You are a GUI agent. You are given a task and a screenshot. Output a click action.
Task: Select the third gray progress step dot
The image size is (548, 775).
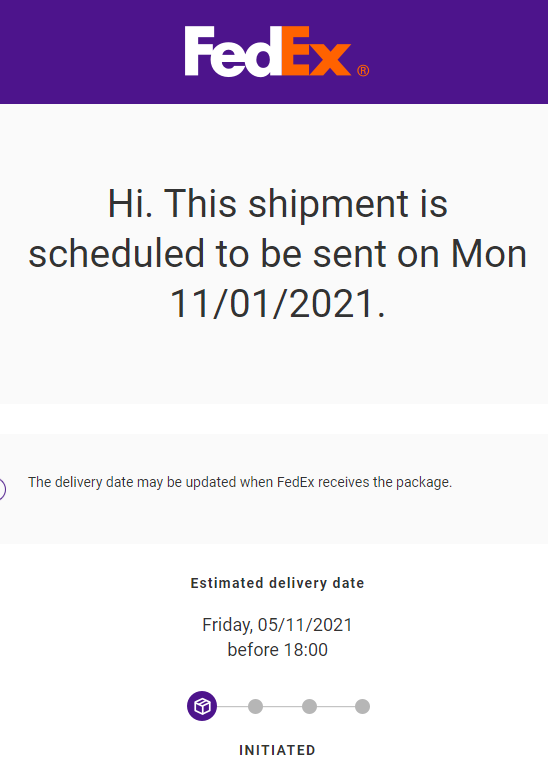(309, 706)
